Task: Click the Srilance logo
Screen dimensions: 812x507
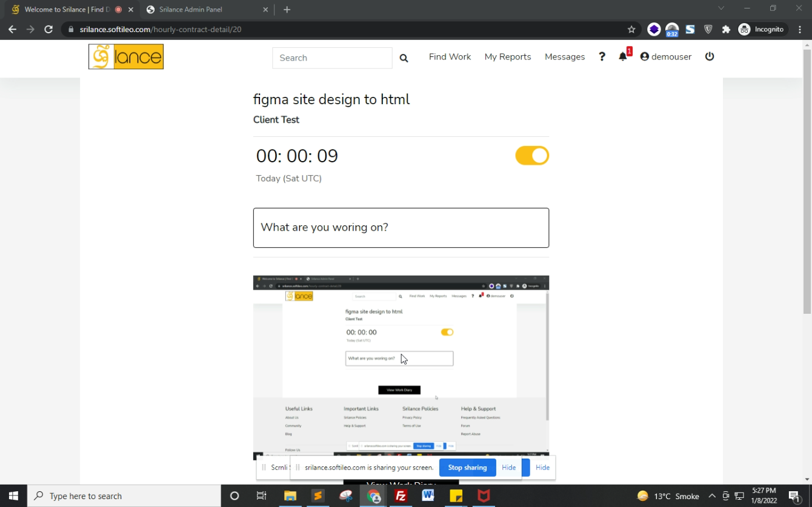Action: click(126, 57)
